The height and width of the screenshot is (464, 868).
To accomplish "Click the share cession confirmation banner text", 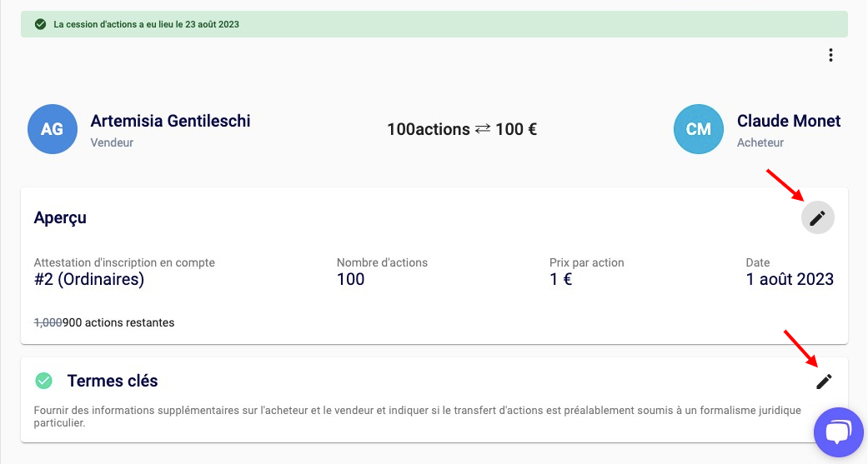I will [146, 24].
